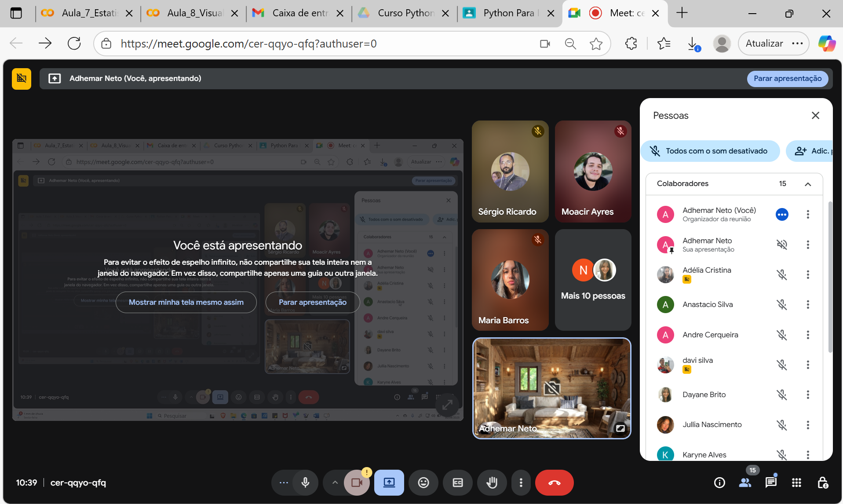
Task: Add page to favorites star
Action: coord(596,44)
